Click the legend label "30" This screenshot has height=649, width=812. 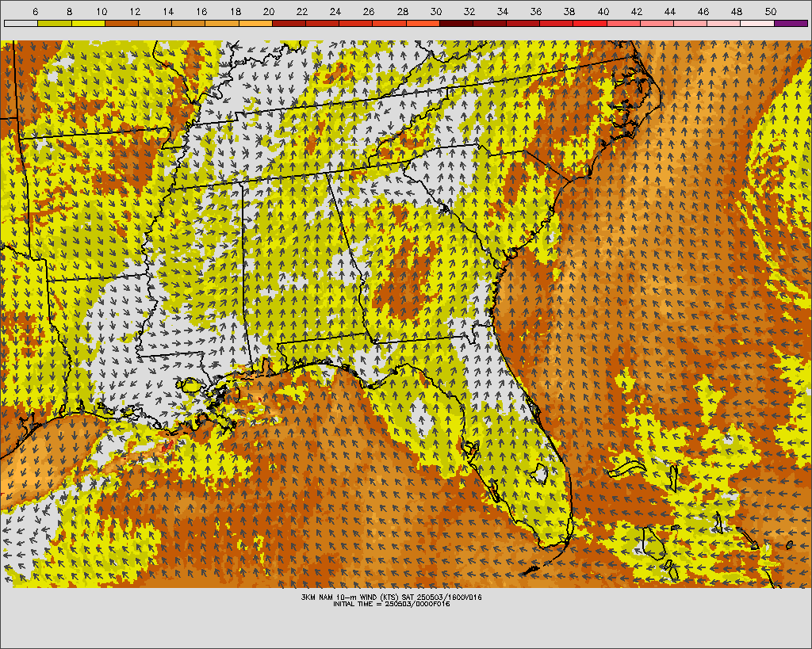click(436, 11)
